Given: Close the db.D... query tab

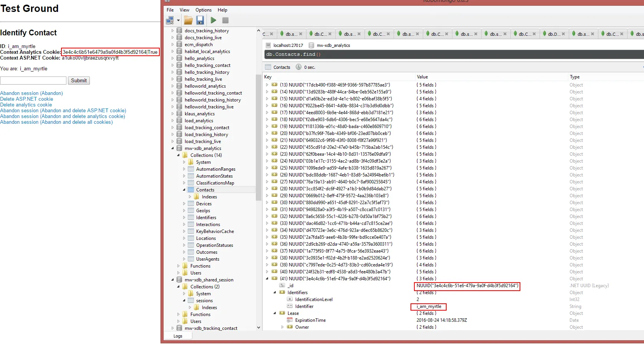Looking at the screenshot, I should point(563,34).
